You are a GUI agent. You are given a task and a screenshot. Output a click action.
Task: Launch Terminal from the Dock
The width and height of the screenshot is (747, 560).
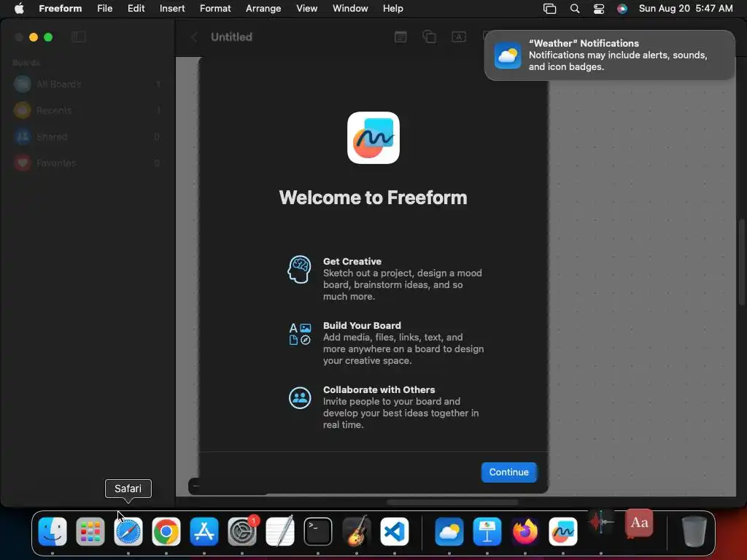[x=318, y=532]
